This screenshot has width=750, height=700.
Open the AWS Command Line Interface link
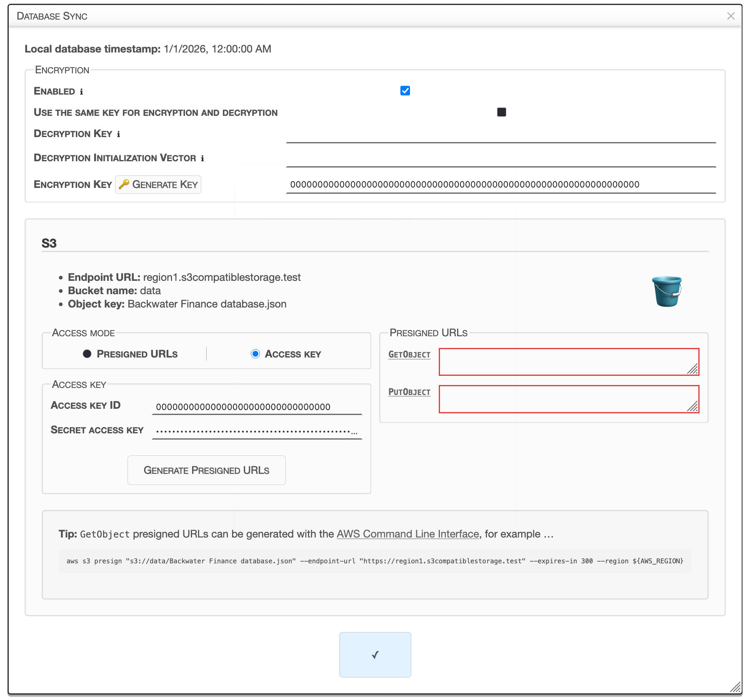coord(407,534)
